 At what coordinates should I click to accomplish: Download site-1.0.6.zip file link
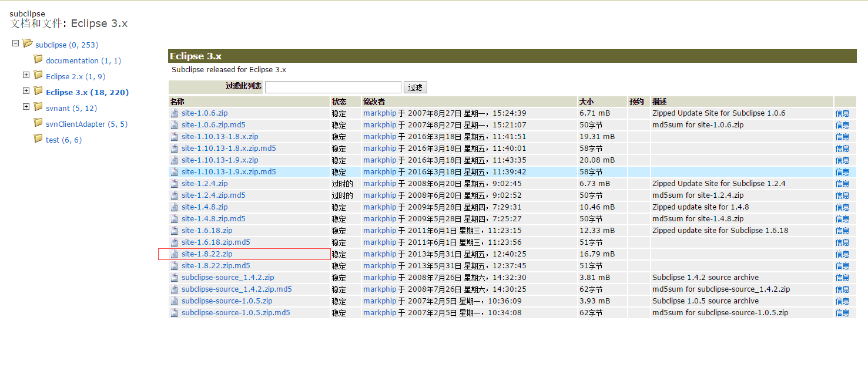[205, 113]
